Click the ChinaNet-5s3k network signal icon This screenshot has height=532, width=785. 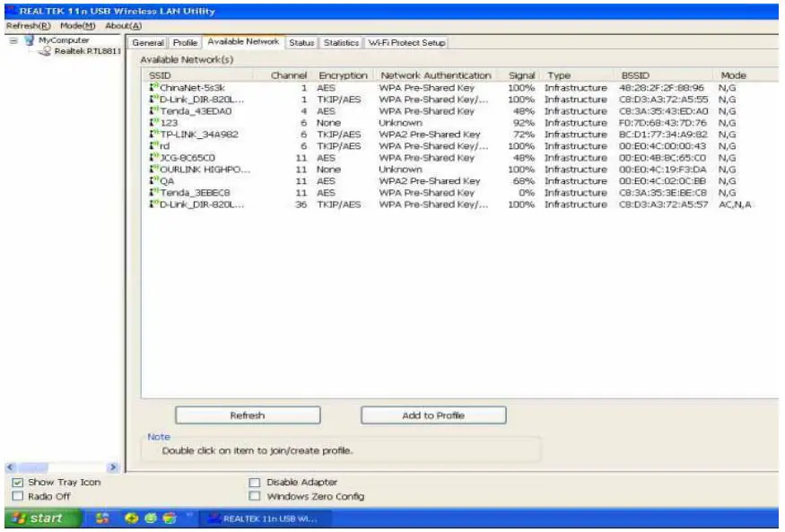[153, 88]
